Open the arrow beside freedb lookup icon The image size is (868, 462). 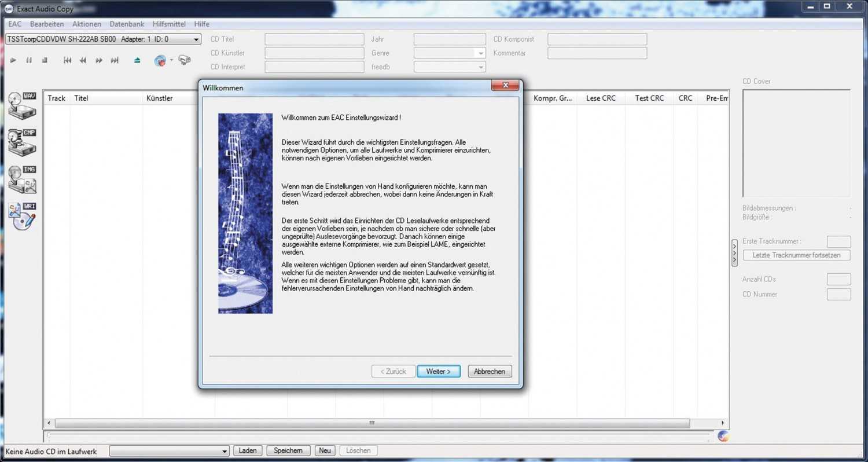pyautogui.click(x=171, y=60)
